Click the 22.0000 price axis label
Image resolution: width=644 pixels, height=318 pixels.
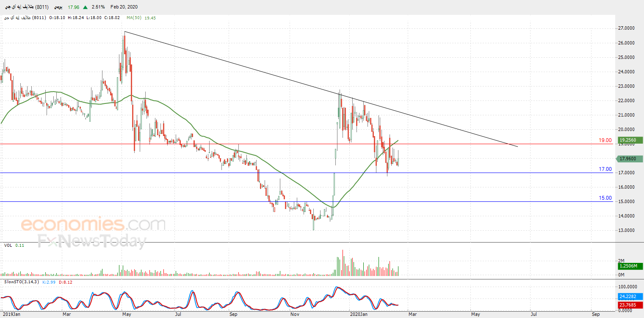point(627,100)
